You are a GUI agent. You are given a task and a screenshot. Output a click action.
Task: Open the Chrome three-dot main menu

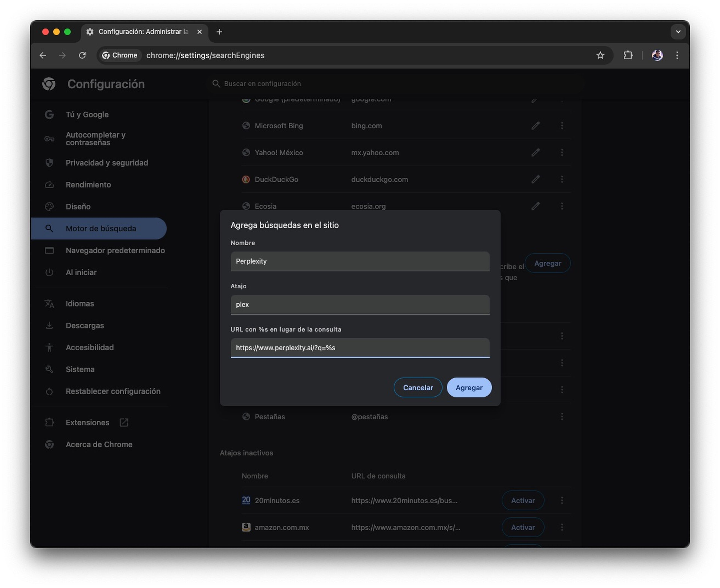pyautogui.click(x=677, y=55)
